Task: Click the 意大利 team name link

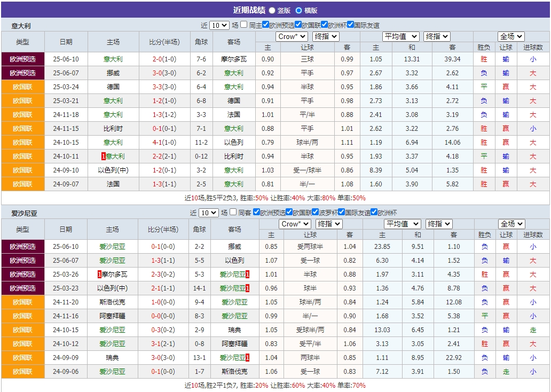Action: 113,59
